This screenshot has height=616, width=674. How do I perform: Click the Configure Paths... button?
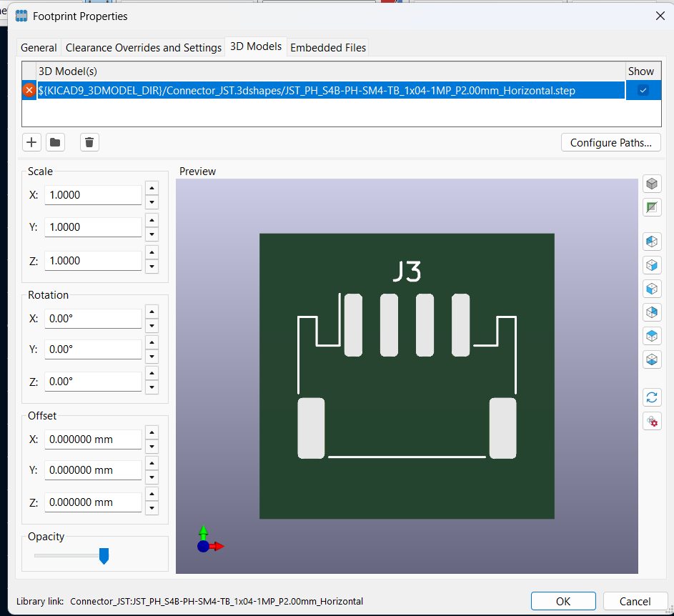tap(610, 143)
